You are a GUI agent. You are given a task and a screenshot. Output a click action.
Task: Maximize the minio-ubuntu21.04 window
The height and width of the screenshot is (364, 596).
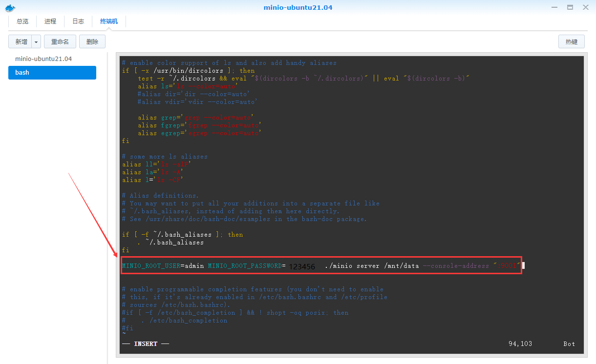570,7
